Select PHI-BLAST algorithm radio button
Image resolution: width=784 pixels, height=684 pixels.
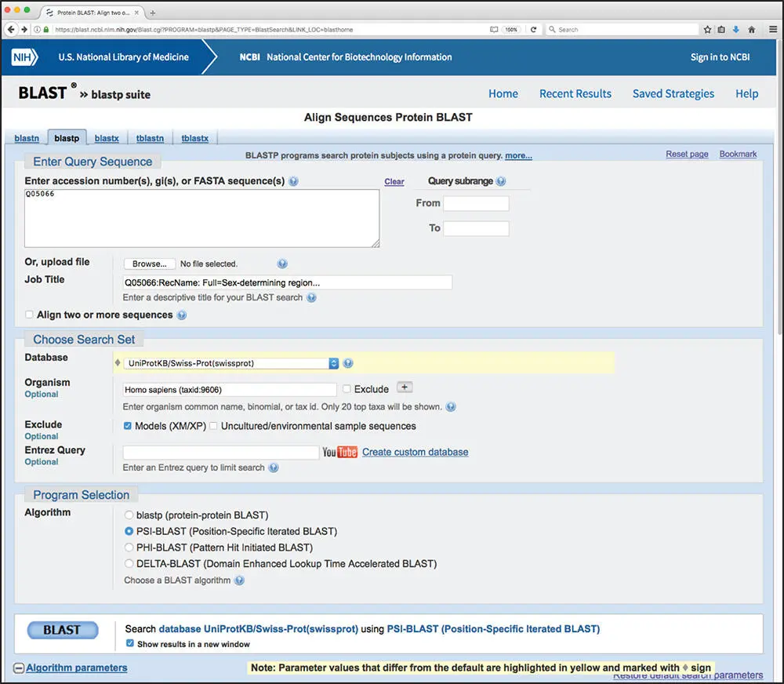tap(129, 548)
